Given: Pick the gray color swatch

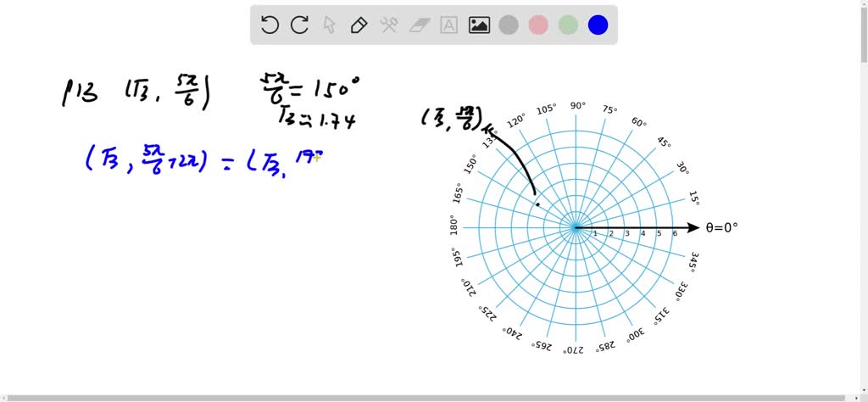Looking at the screenshot, I should (x=509, y=25).
